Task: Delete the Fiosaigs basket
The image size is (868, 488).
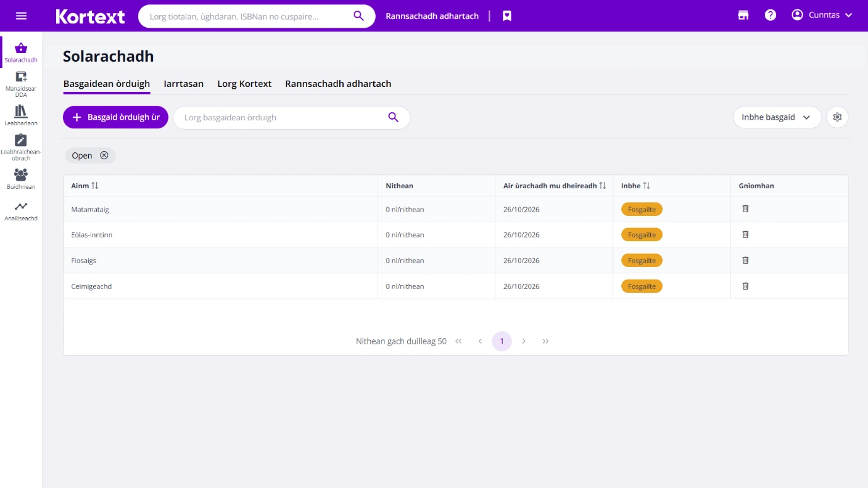Action: click(x=745, y=261)
